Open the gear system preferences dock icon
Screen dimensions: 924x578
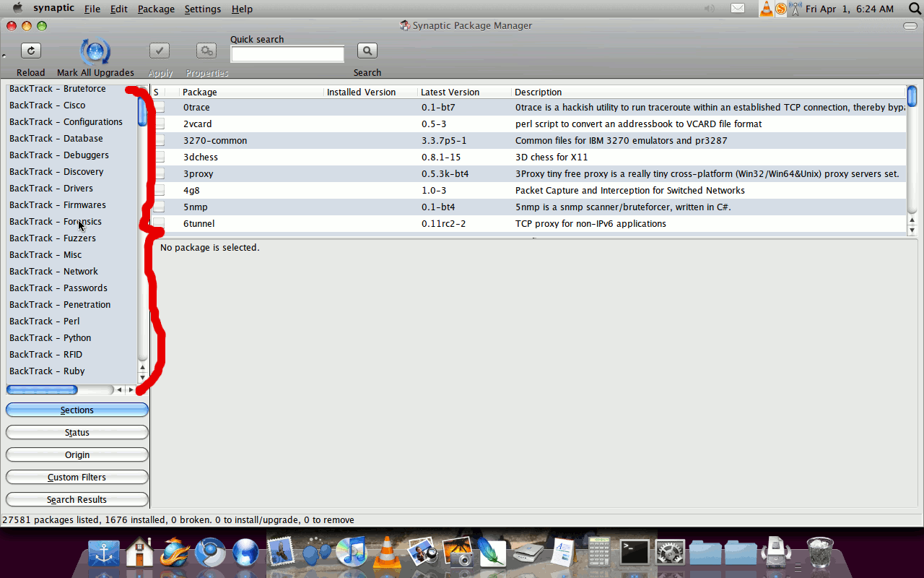670,553
